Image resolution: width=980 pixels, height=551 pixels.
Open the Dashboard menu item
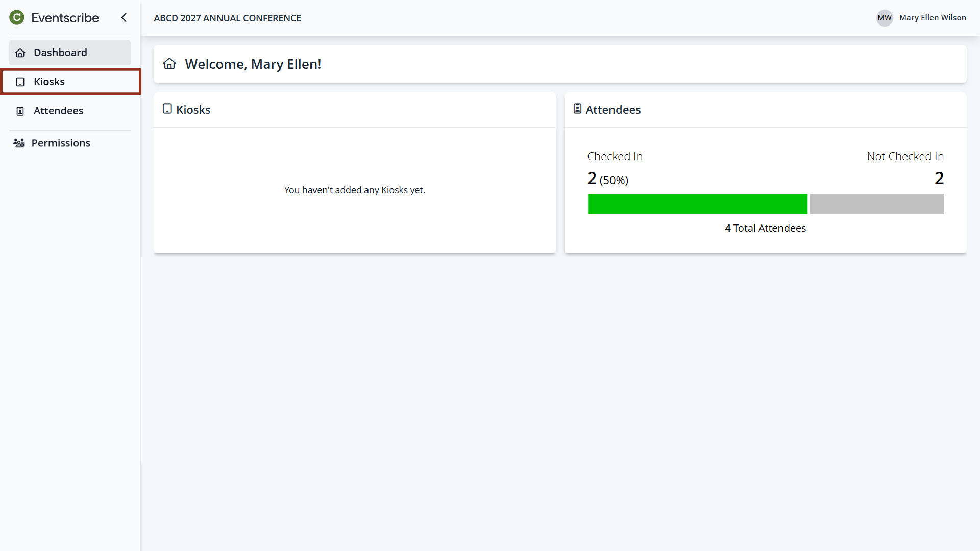pyautogui.click(x=60, y=53)
